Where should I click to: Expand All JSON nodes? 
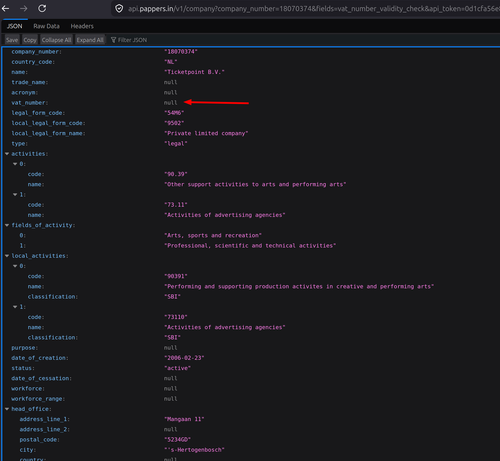tap(90, 40)
